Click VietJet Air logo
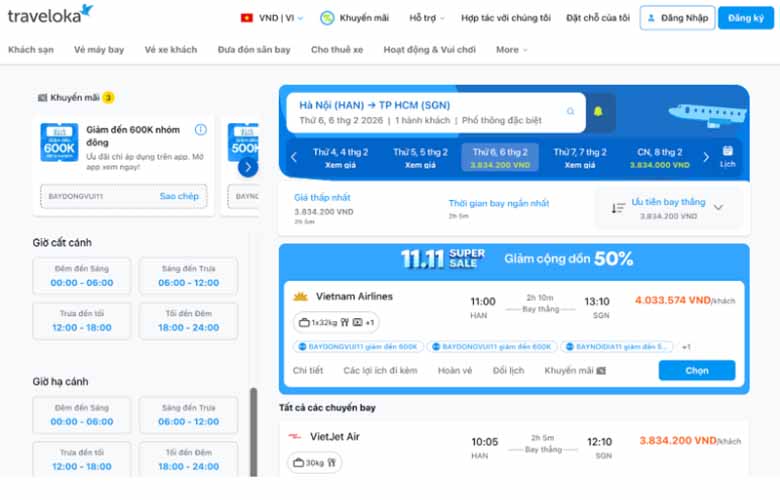This screenshot has width=780, height=500. point(294,436)
